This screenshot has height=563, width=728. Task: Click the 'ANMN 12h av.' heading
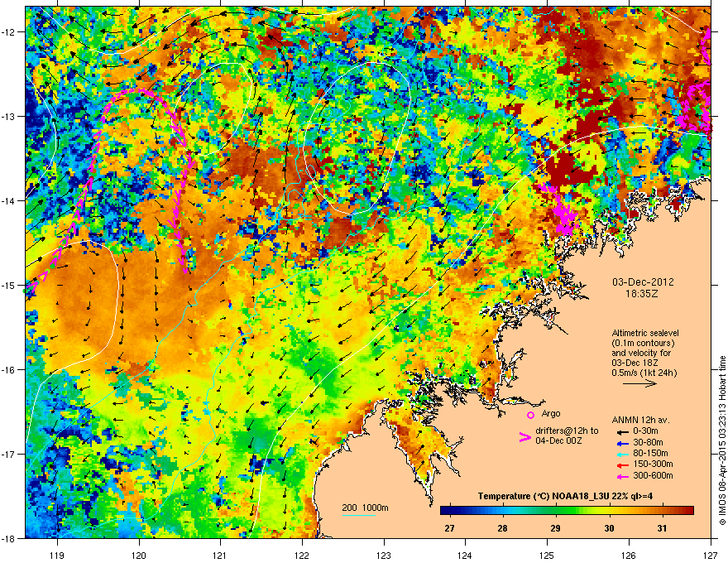pos(640,420)
